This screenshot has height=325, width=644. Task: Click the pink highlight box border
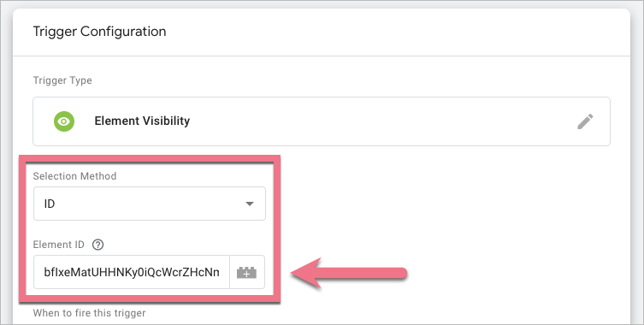pos(150,158)
